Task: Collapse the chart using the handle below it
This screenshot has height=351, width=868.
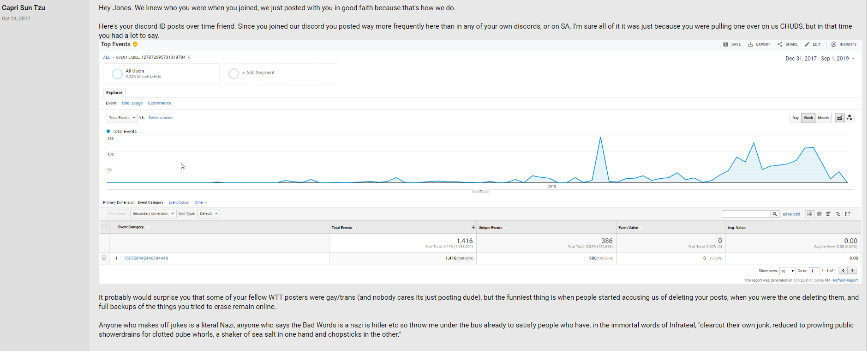Action: click(x=480, y=191)
